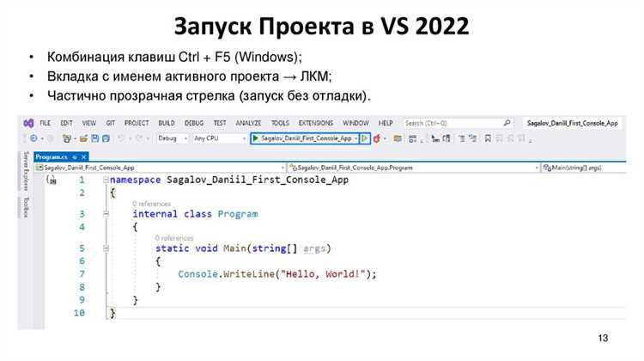The image size is (644, 361).
Task: Collapse the namespace block on line 1
Action: pyautogui.click(x=106, y=180)
